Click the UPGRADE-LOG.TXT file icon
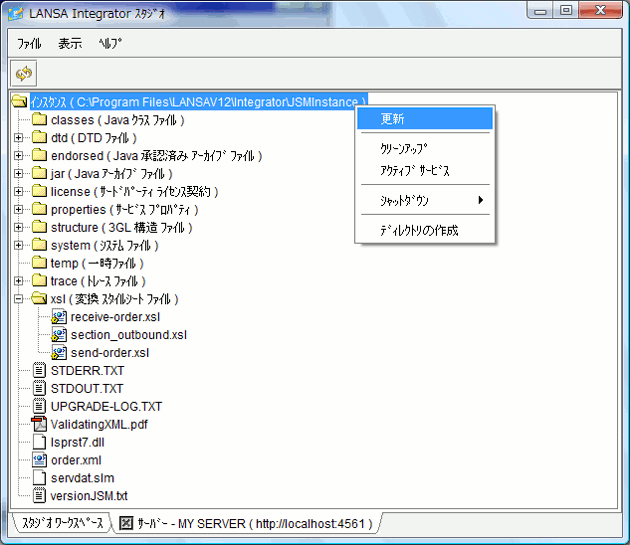Image resolution: width=630 pixels, height=545 pixels. tap(39, 406)
